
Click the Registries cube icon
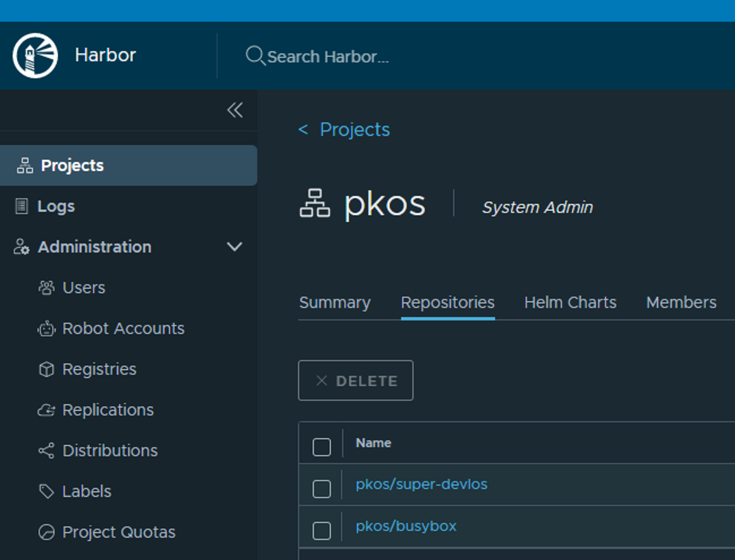pyautogui.click(x=46, y=369)
